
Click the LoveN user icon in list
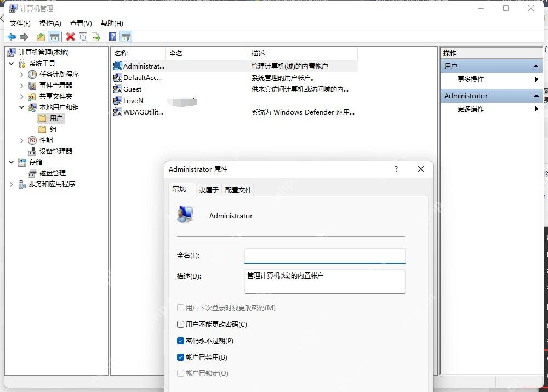click(118, 101)
